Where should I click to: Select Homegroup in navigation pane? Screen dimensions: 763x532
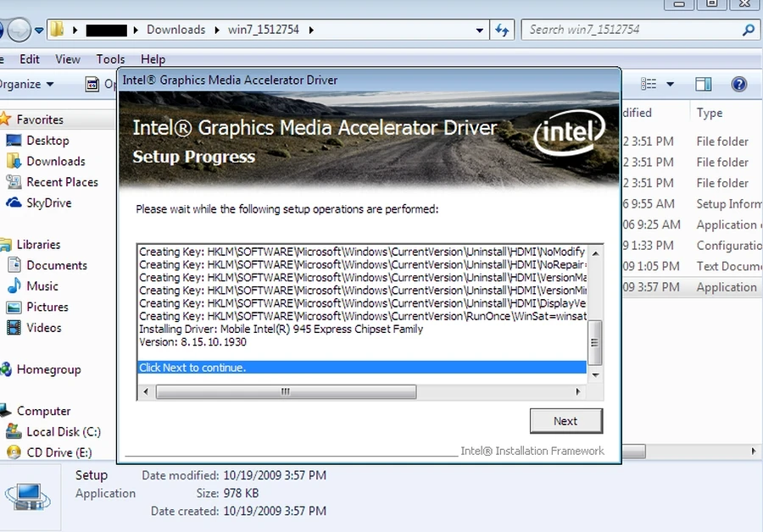tap(48, 369)
